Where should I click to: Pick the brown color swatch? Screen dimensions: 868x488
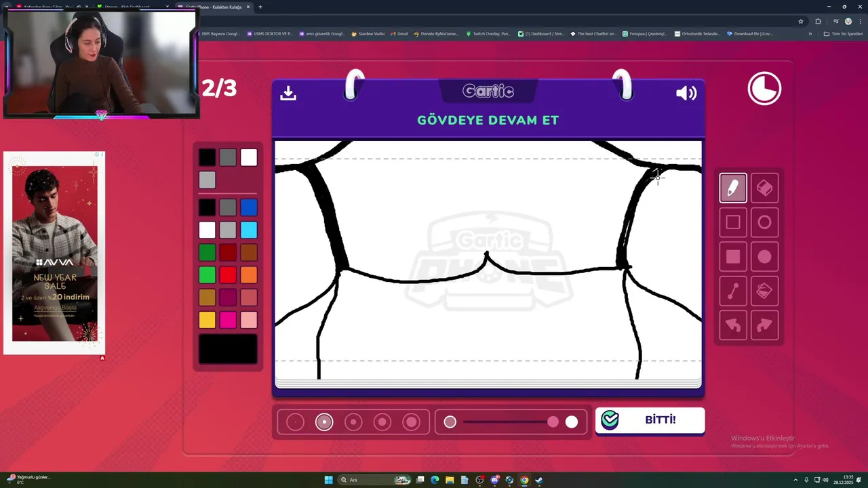click(249, 252)
